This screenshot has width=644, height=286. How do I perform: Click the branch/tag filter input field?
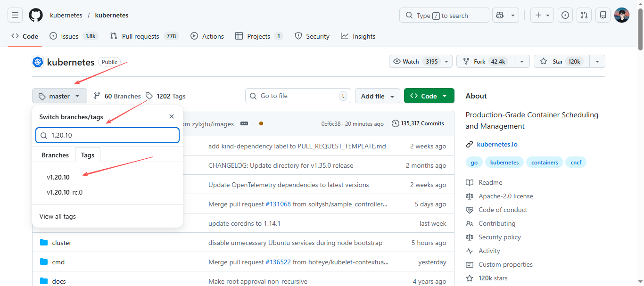tap(107, 135)
